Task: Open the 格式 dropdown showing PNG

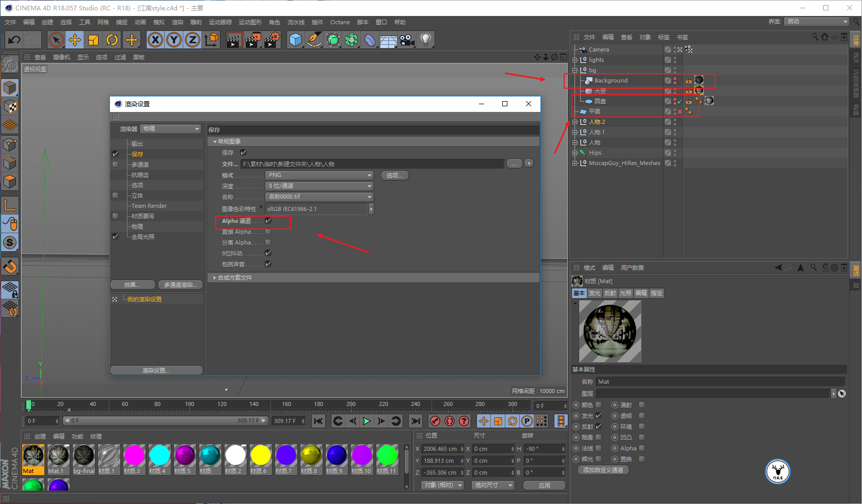Action: tap(319, 175)
